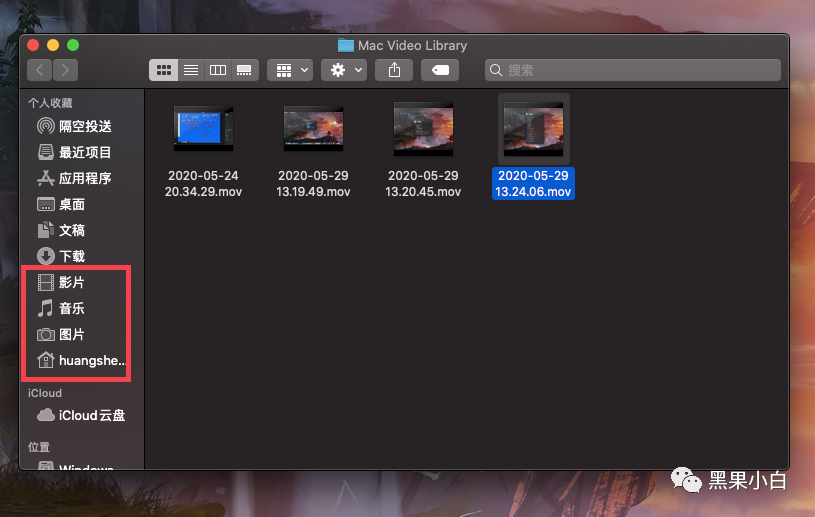This screenshot has height=517, width=815.
Task: Open iCloud云盘 in sidebar
Action: click(x=91, y=415)
